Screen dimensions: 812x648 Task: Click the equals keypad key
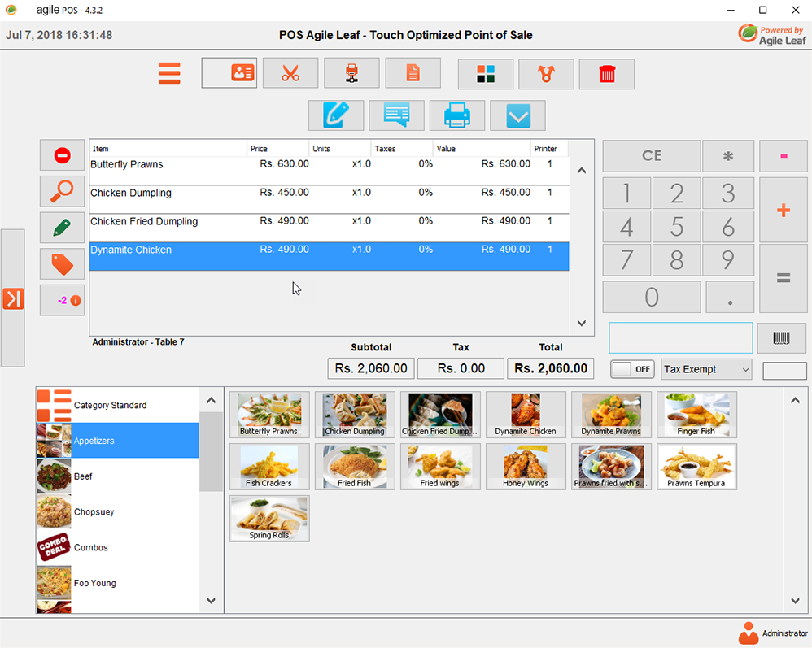(x=784, y=278)
